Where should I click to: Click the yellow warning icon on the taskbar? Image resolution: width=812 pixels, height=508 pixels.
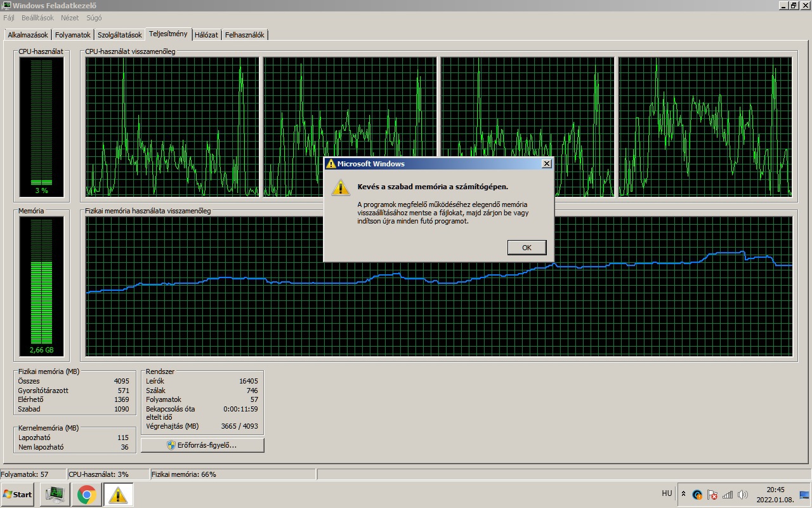[x=118, y=495]
